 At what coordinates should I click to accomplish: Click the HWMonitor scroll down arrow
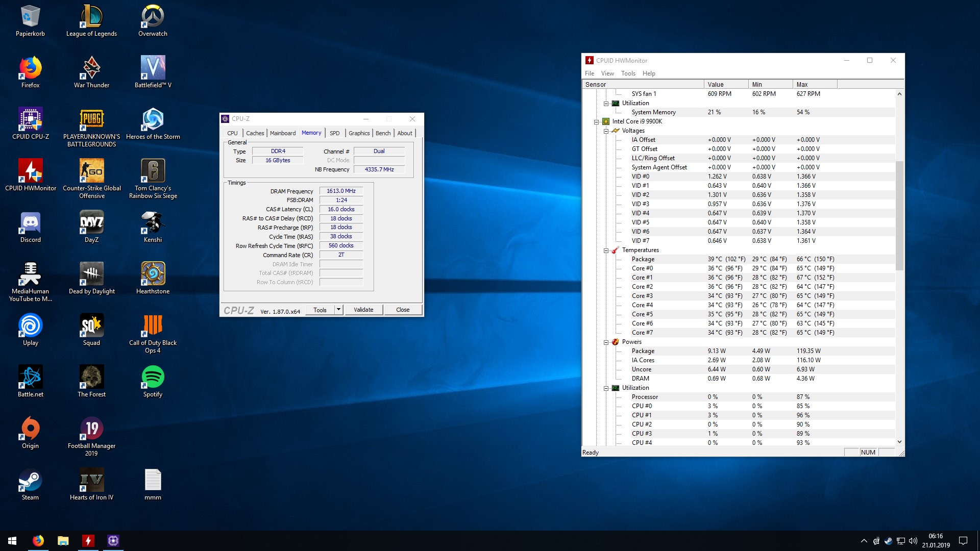(x=899, y=442)
